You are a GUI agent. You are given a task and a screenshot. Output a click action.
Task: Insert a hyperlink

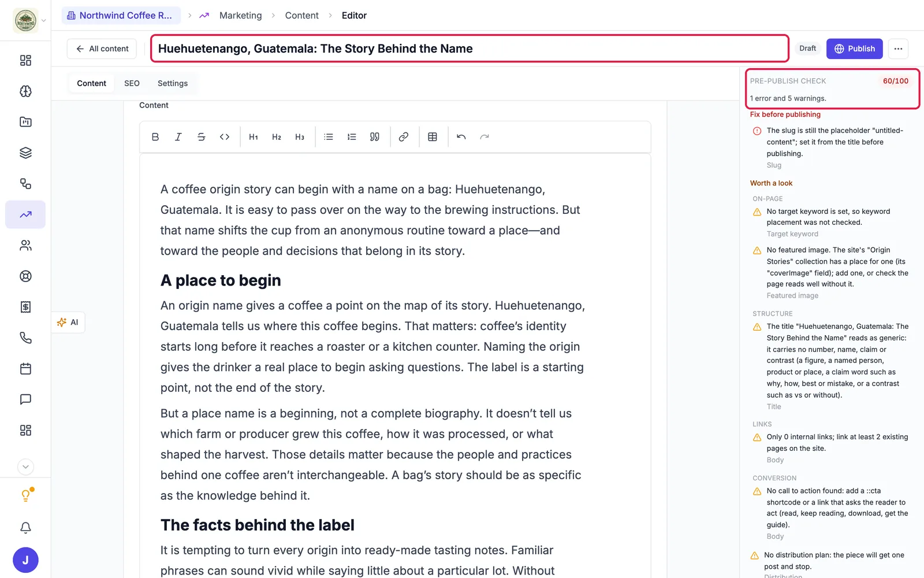404,137
